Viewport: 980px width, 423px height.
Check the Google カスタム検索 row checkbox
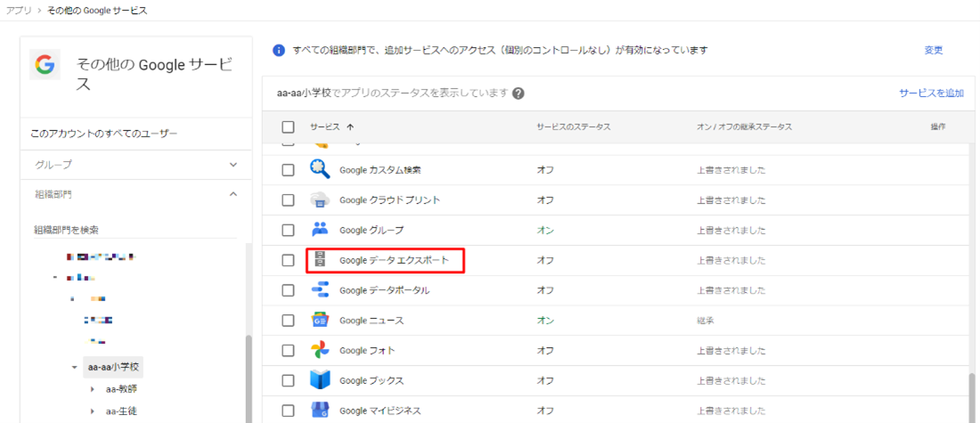[288, 170]
